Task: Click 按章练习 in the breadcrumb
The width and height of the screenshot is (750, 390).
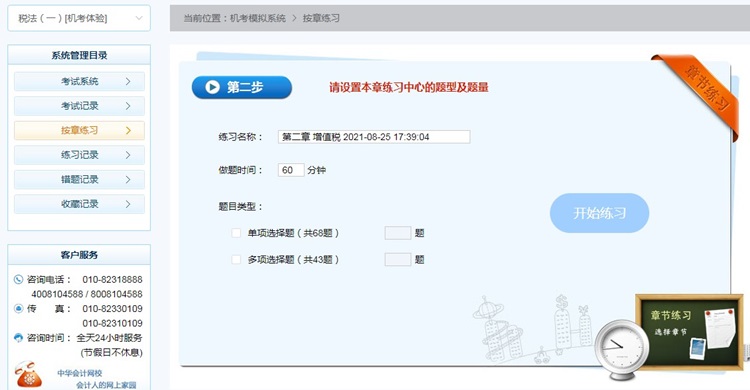Action: point(321,18)
